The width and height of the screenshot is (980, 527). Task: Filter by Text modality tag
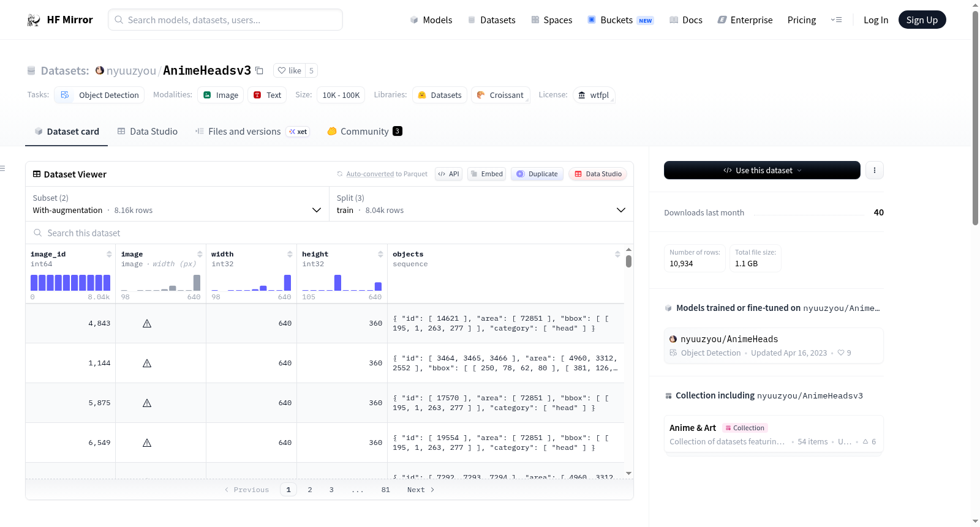[267, 95]
